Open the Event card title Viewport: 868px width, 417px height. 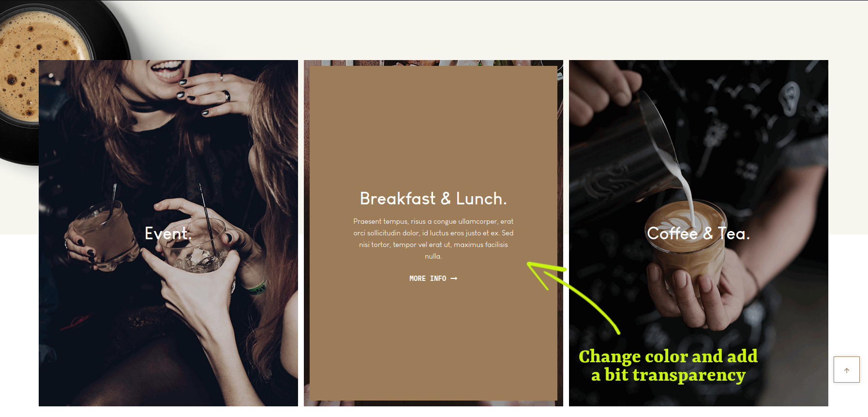[x=168, y=233]
